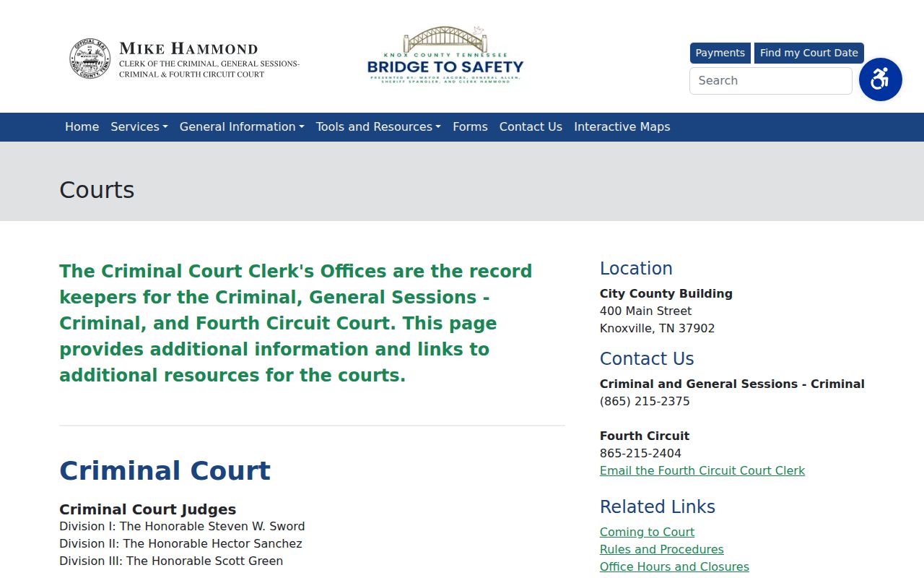Open Interactive Maps from the navbar
924x578 pixels.
pyautogui.click(x=622, y=126)
